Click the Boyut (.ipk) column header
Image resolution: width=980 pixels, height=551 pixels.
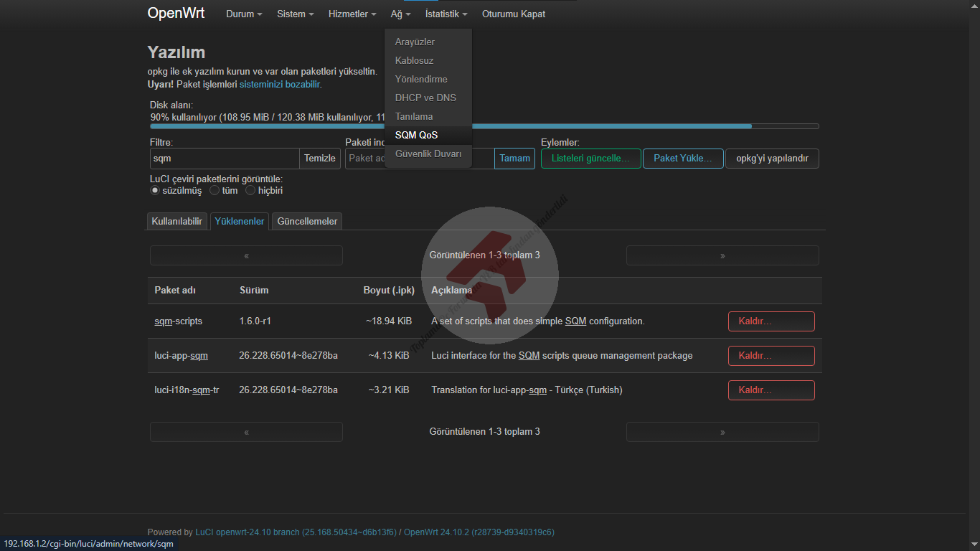click(x=389, y=291)
